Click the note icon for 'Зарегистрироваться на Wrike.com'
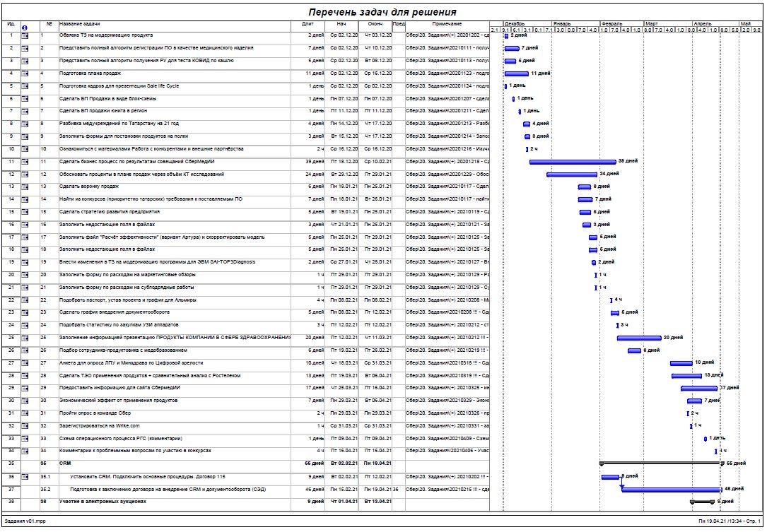This screenshot has height=532, width=767. pos(25,427)
